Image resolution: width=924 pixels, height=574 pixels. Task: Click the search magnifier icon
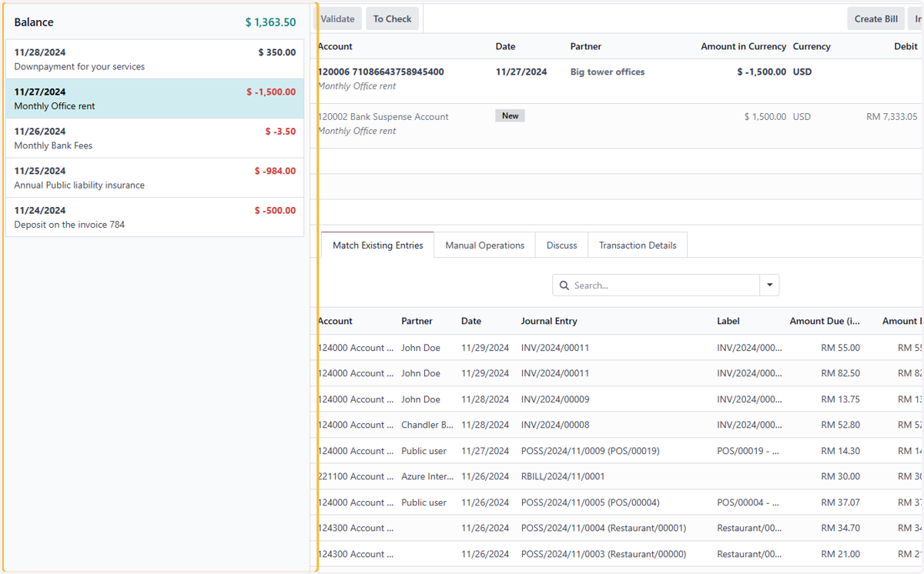[x=564, y=285]
